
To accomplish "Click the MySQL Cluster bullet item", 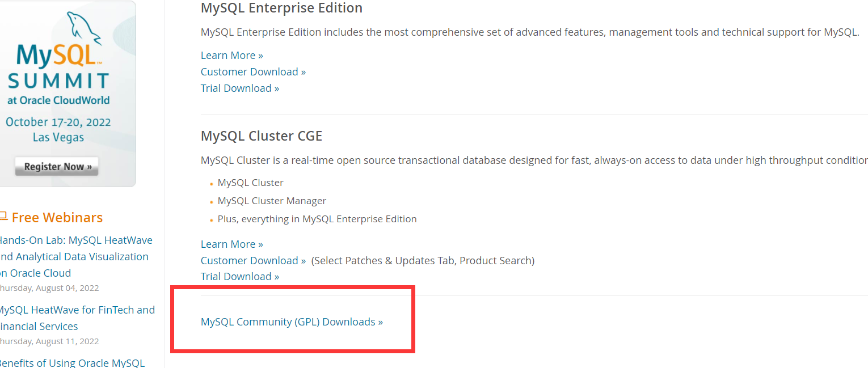I will point(250,183).
